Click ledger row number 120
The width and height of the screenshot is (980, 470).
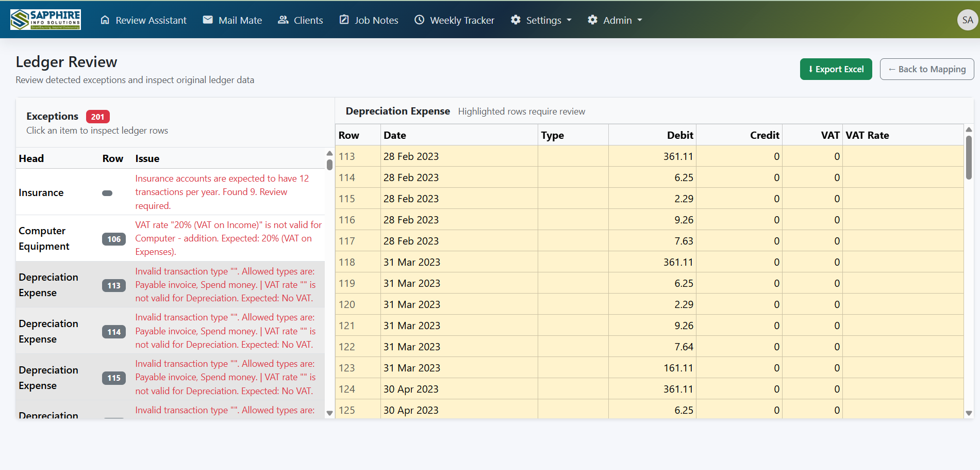click(346, 304)
